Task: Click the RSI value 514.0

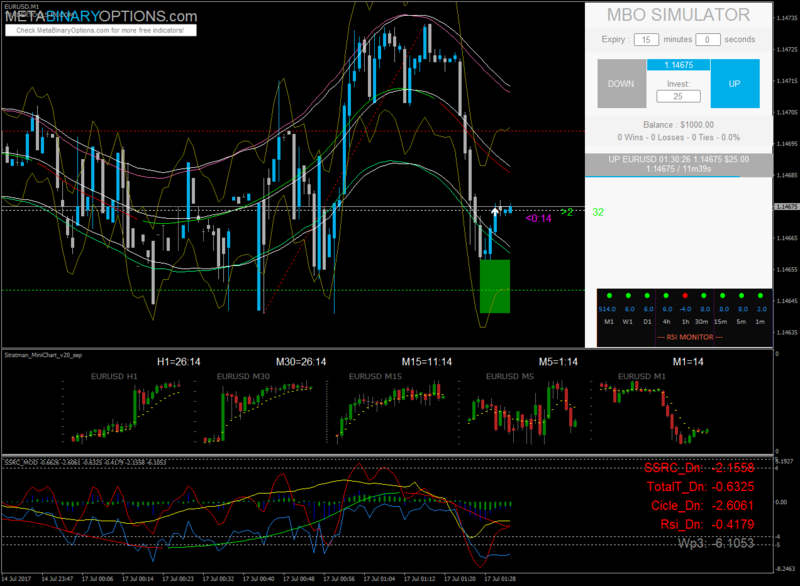Action: pos(607,309)
